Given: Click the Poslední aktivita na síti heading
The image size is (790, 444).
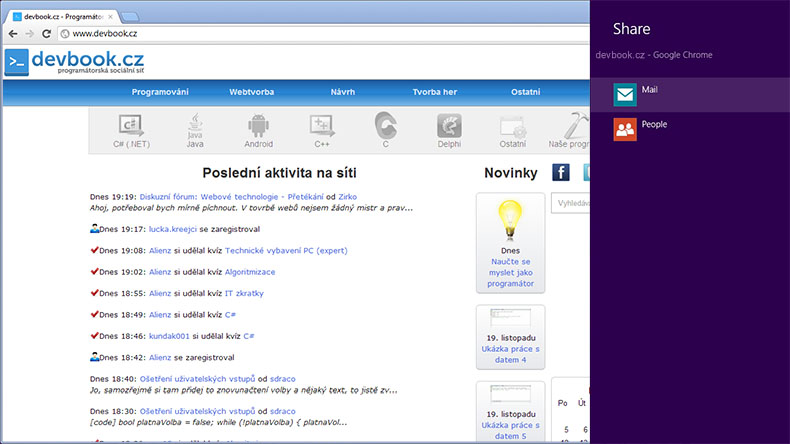Looking at the screenshot, I should pyautogui.click(x=279, y=173).
